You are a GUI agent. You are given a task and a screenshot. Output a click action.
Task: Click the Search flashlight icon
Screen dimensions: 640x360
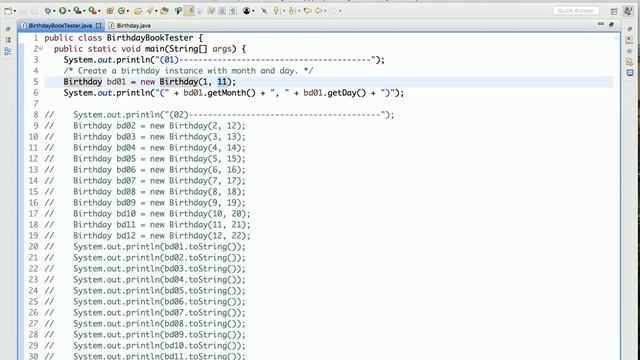[x=149, y=11]
